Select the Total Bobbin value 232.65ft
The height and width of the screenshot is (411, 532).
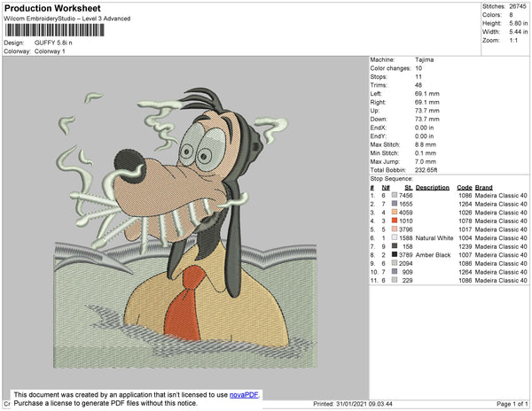coord(426,170)
